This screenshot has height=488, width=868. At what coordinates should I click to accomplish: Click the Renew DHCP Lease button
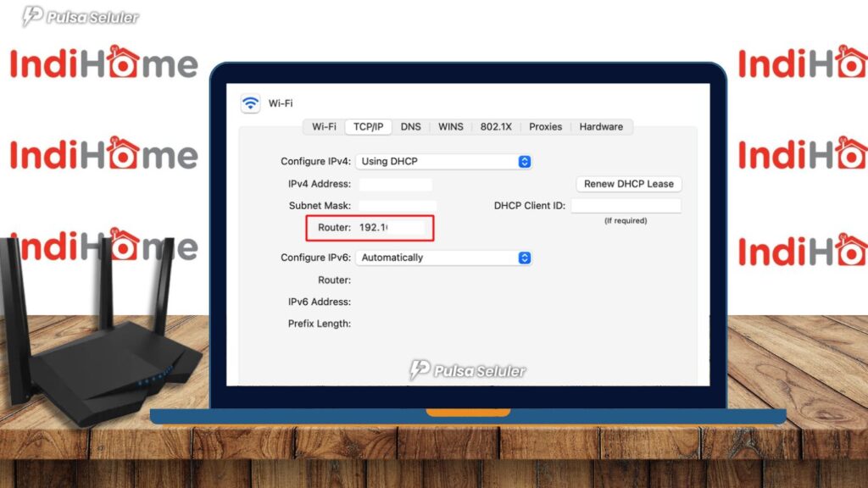click(x=628, y=184)
